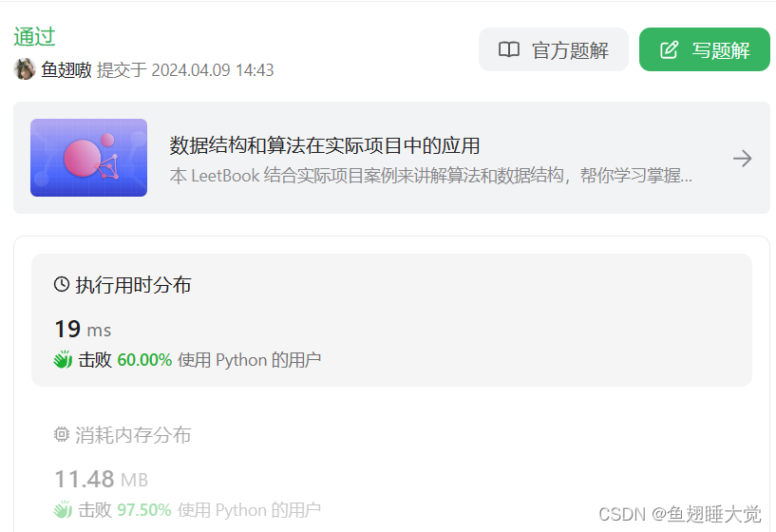The image size is (776, 532).
Task: Open user avatar of 鱼翅嗷
Action: point(25,69)
